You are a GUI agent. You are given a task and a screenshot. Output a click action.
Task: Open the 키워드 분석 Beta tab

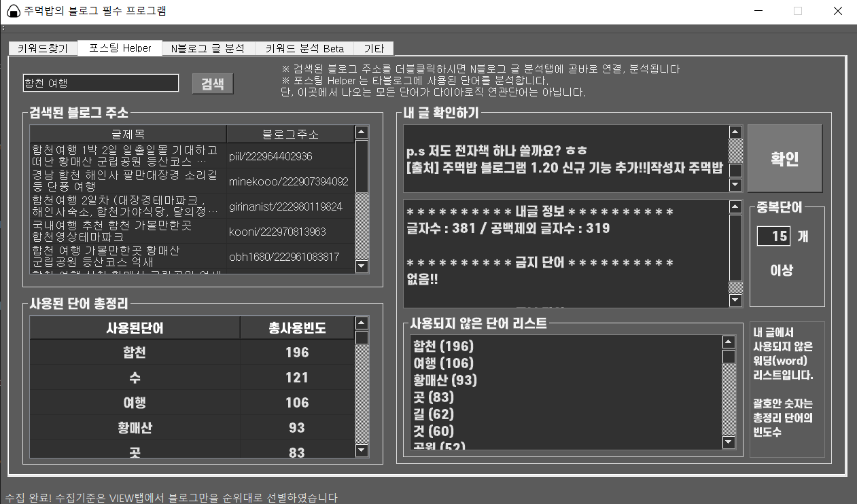(304, 48)
